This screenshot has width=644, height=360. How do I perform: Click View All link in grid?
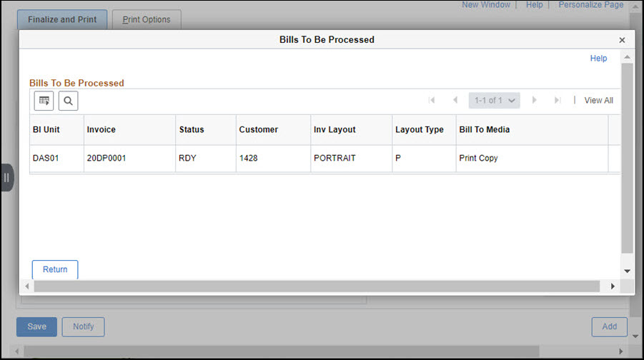pyautogui.click(x=598, y=101)
